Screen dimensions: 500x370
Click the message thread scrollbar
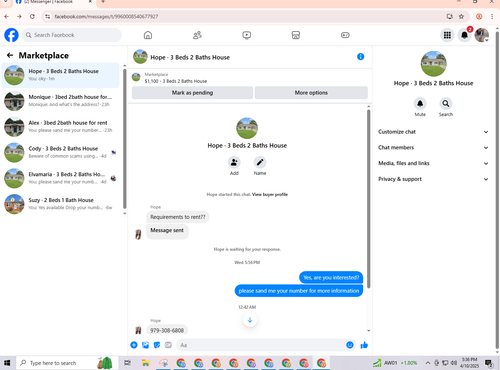[x=368, y=198]
